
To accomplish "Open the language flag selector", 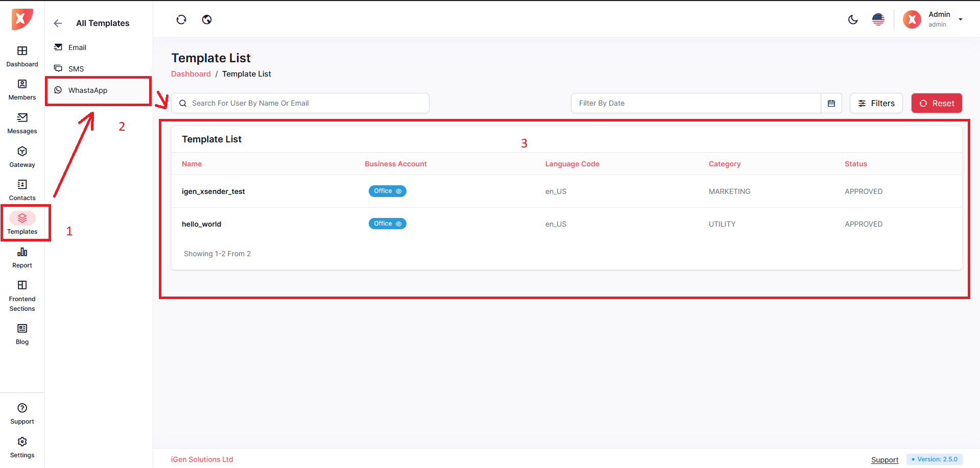I will point(878,19).
